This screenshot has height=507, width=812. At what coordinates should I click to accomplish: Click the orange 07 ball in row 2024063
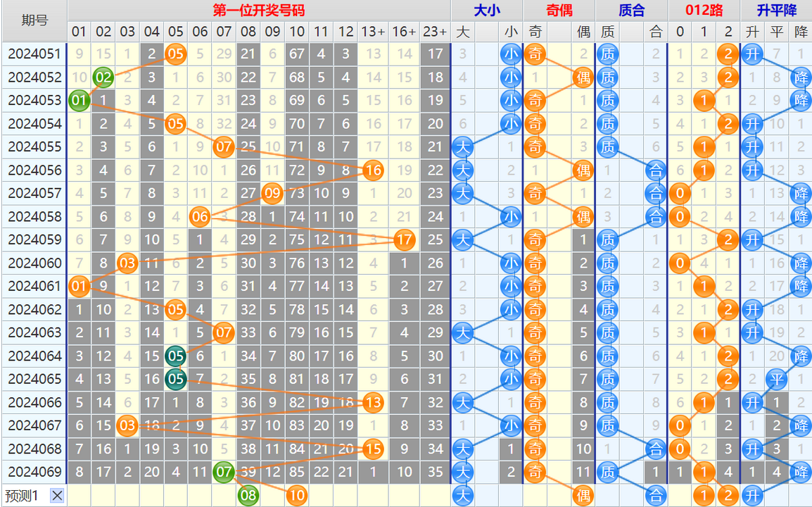(x=224, y=332)
